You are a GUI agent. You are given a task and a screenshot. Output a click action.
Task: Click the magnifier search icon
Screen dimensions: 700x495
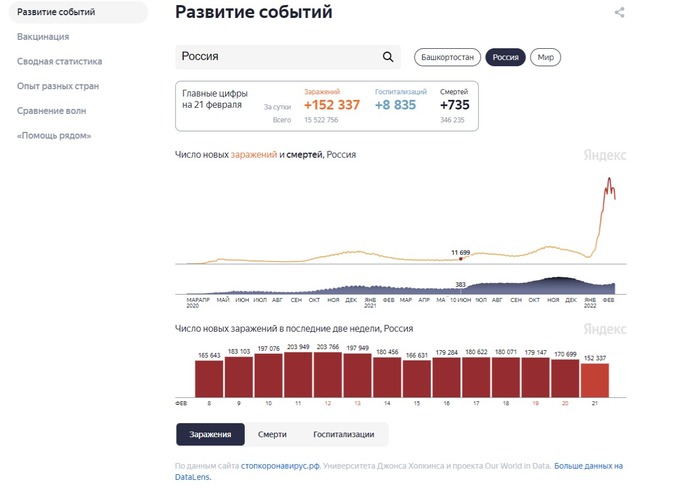coord(388,57)
